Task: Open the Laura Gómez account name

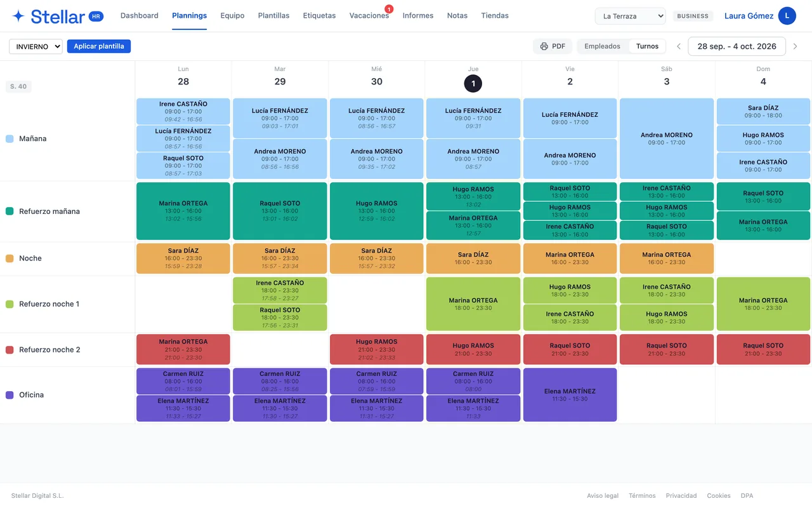Action: click(x=749, y=16)
